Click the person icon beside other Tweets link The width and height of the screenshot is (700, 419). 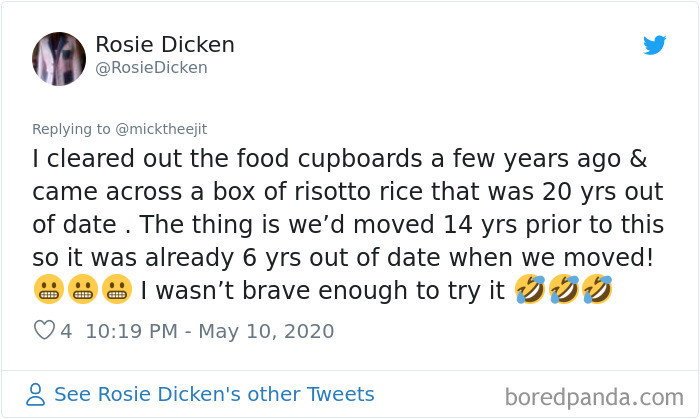pyautogui.click(x=37, y=394)
